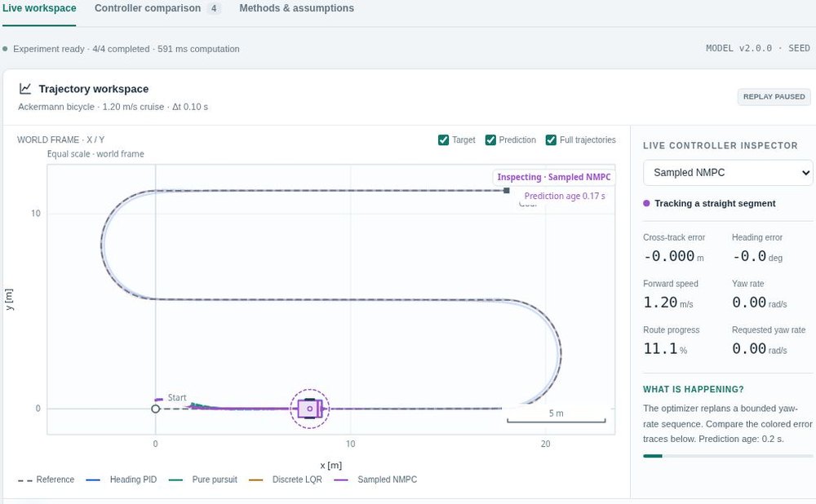
Task: Toggle the Prediction checkbox
Action: (x=490, y=140)
